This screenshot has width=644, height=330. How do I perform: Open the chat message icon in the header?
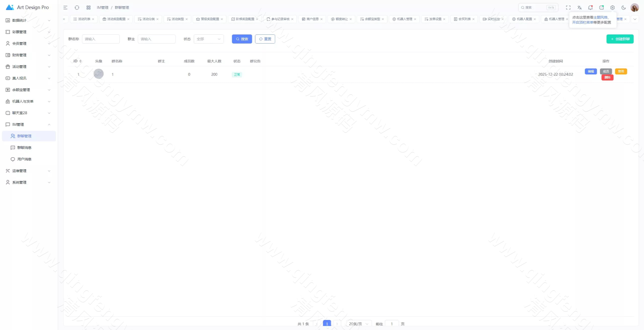[x=601, y=8]
